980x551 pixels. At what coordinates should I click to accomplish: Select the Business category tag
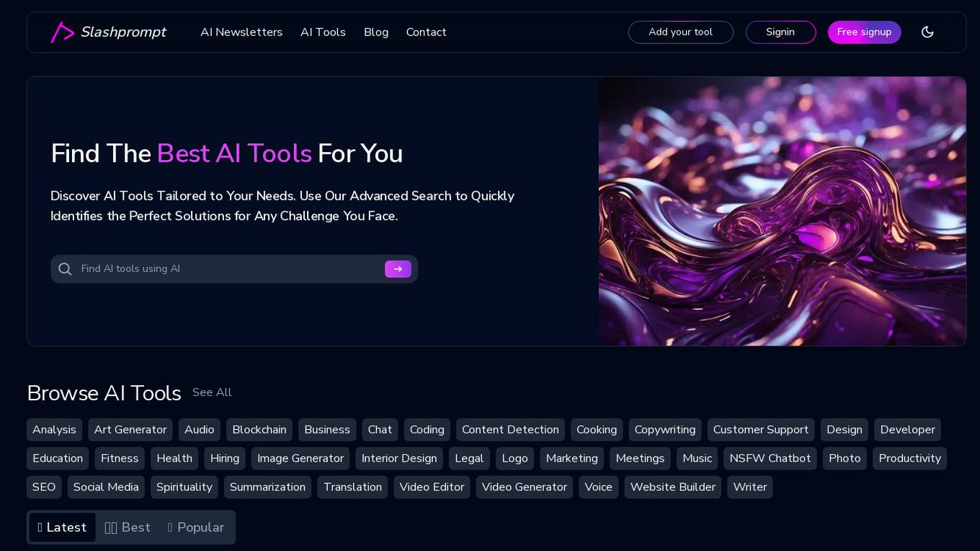pyautogui.click(x=327, y=430)
